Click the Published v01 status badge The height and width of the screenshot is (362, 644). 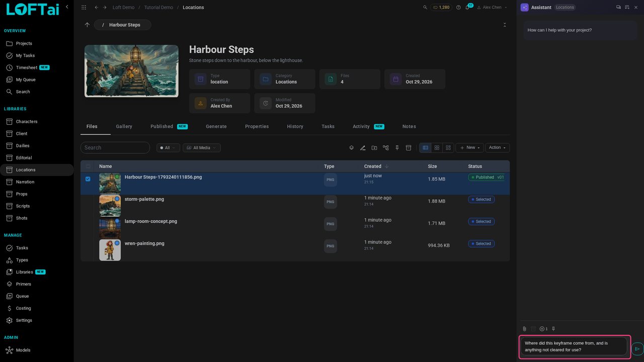(x=487, y=177)
